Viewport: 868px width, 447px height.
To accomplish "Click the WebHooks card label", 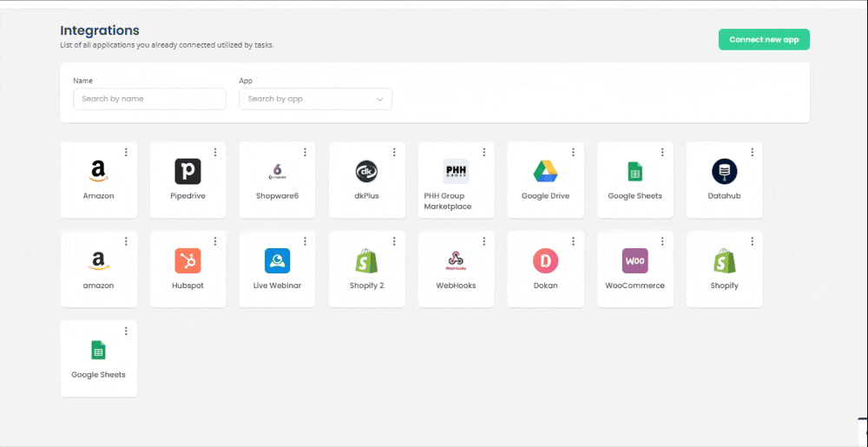I will tap(457, 286).
